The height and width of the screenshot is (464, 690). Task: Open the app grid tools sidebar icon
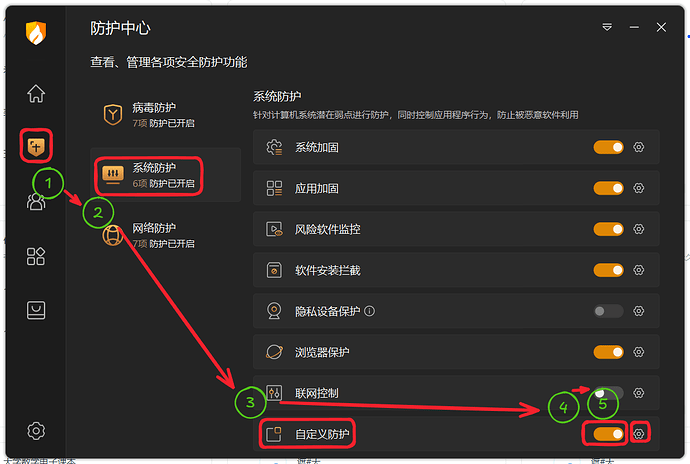pos(36,256)
